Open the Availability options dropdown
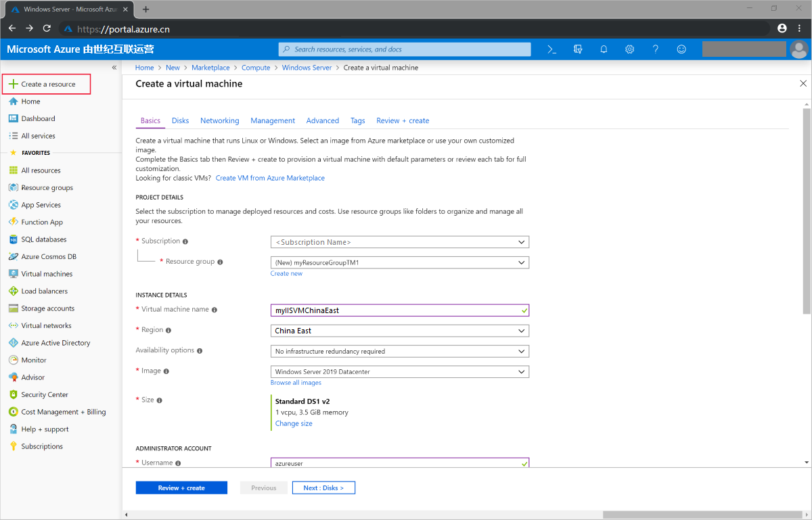The width and height of the screenshot is (812, 520). (x=399, y=352)
